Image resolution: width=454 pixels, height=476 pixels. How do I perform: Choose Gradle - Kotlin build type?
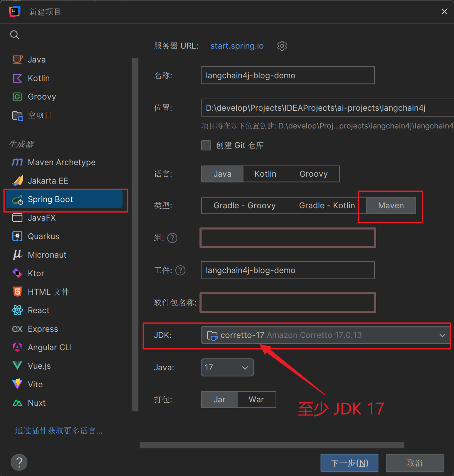pos(327,206)
